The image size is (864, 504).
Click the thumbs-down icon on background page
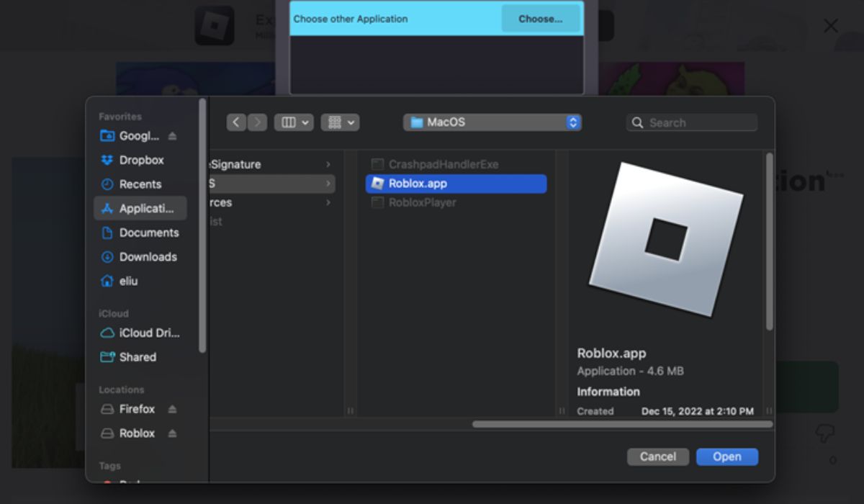pyautogui.click(x=825, y=433)
